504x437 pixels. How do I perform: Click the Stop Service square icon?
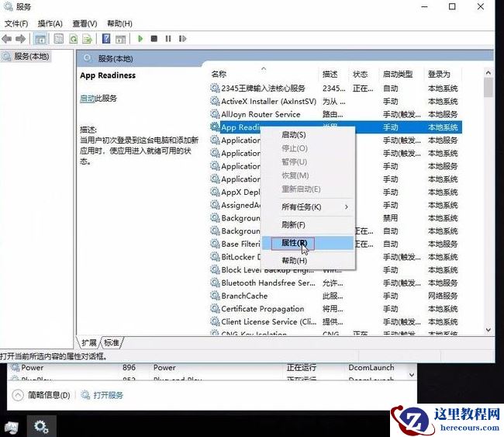[154, 39]
